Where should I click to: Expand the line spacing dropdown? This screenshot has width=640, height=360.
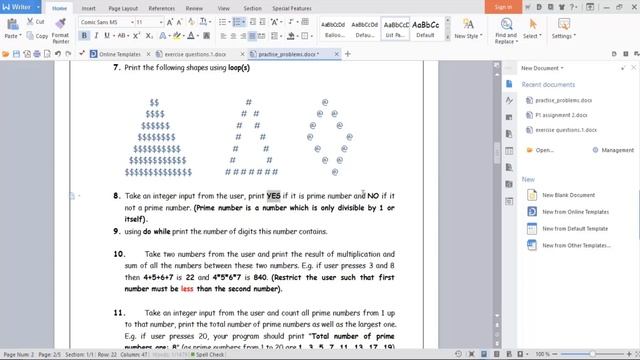click(281, 36)
